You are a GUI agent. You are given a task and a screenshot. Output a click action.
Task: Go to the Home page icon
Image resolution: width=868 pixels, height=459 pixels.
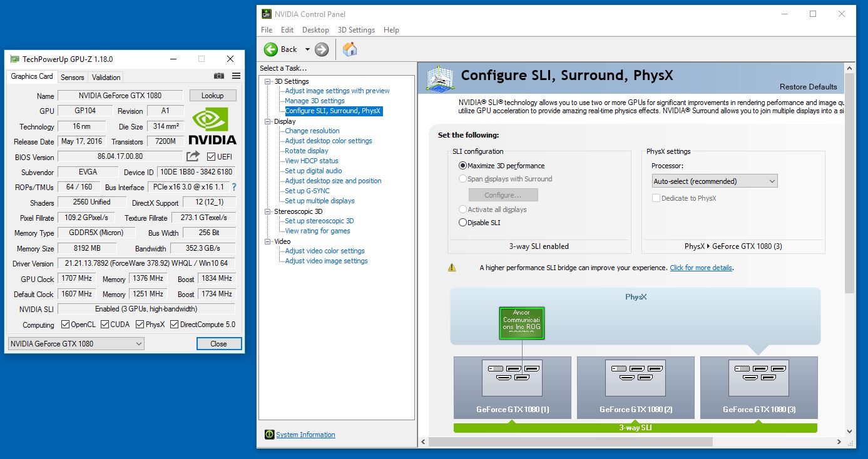[x=350, y=49]
